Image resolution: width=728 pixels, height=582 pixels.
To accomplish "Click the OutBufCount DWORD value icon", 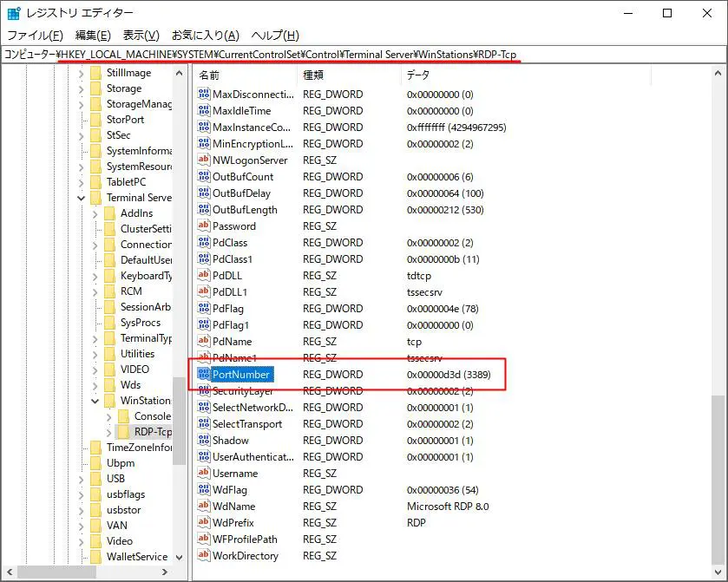I will pyautogui.click(x=204, y=177).
